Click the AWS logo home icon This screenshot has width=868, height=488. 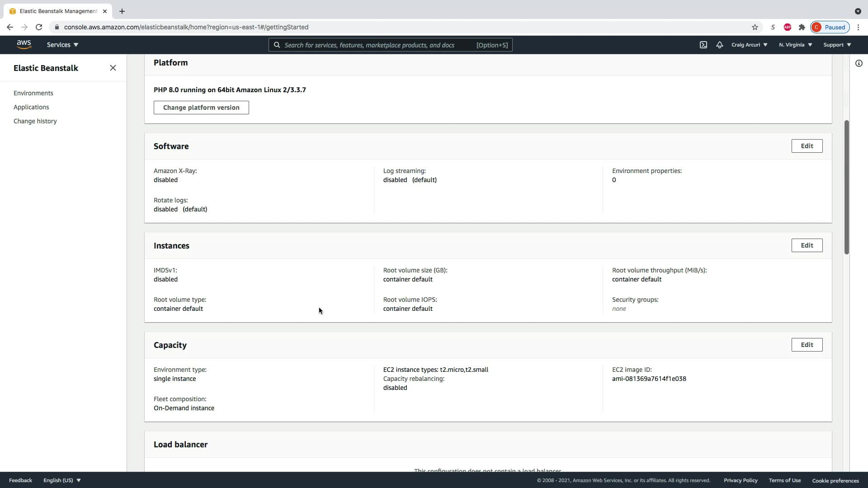coord(24,44)
